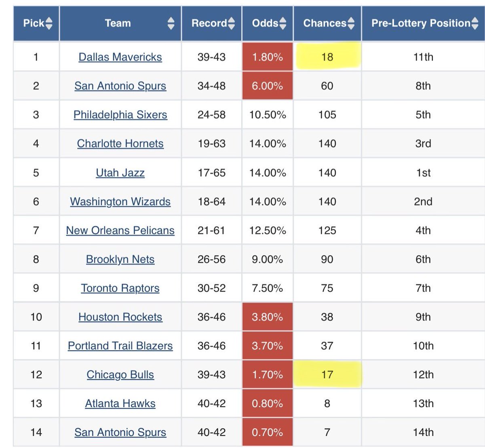Click the 105 chances cell
The image size is (485, 448).
(x=327, y=115)
